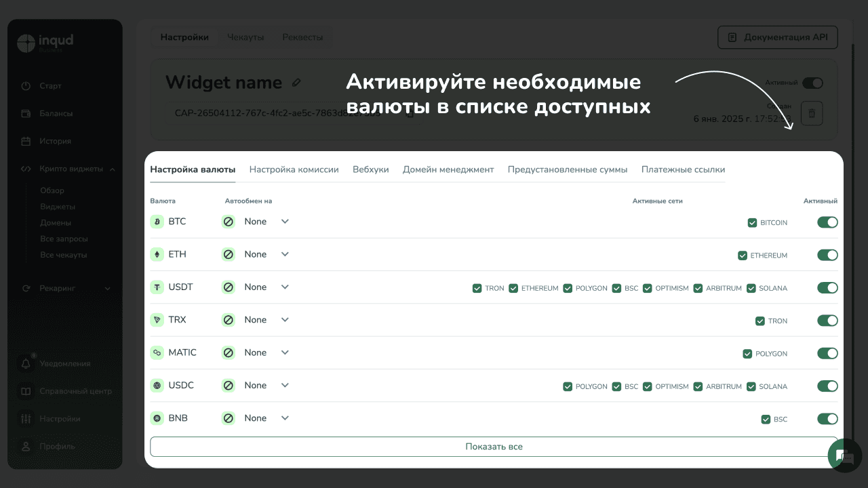Open the Домейн менеджмент tab
Screen dimensions: 868x488
click(x=448, y=169)
